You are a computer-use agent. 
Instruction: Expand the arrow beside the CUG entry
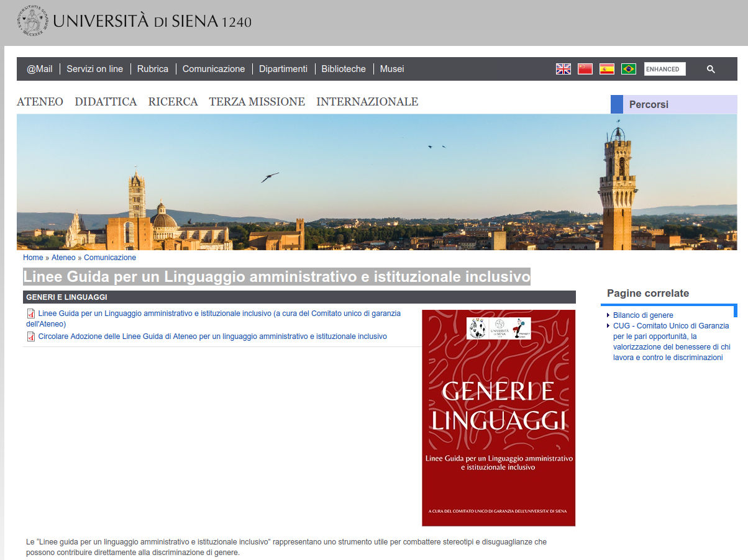[607, 325]
